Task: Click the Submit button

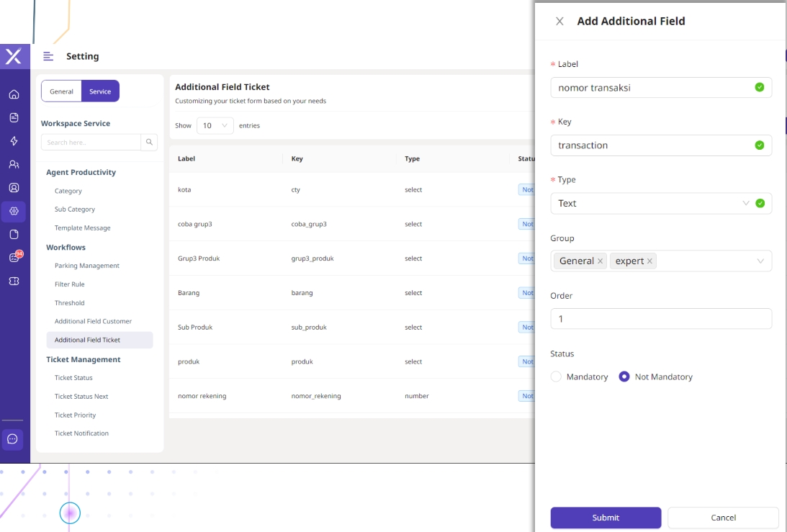Action: point(606,518)
